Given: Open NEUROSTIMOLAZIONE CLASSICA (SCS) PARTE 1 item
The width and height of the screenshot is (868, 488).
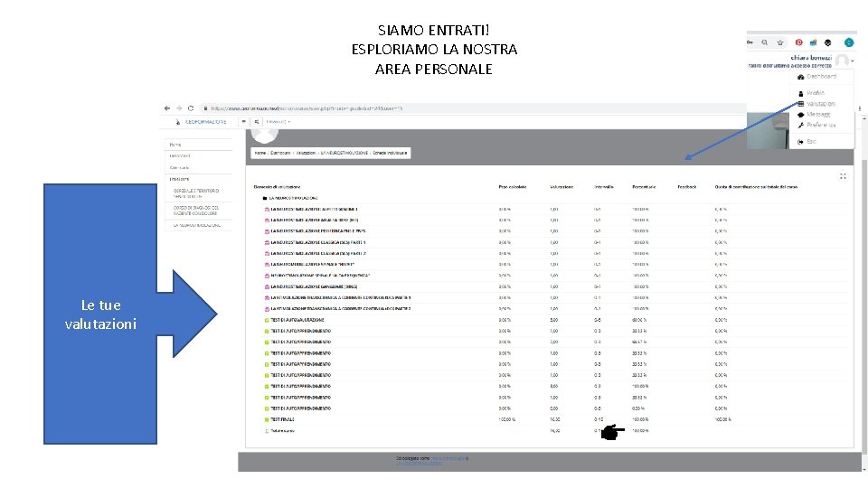Looking at the screenshot, I should pyautogui.click(x=317, y=242).
